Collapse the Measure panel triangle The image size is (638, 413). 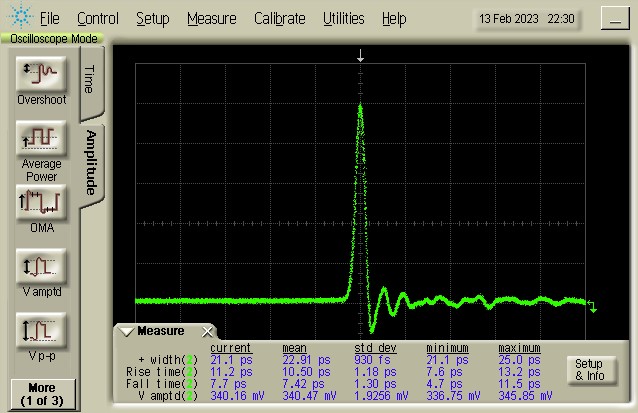pyautogui.click(x=127, y=332)
